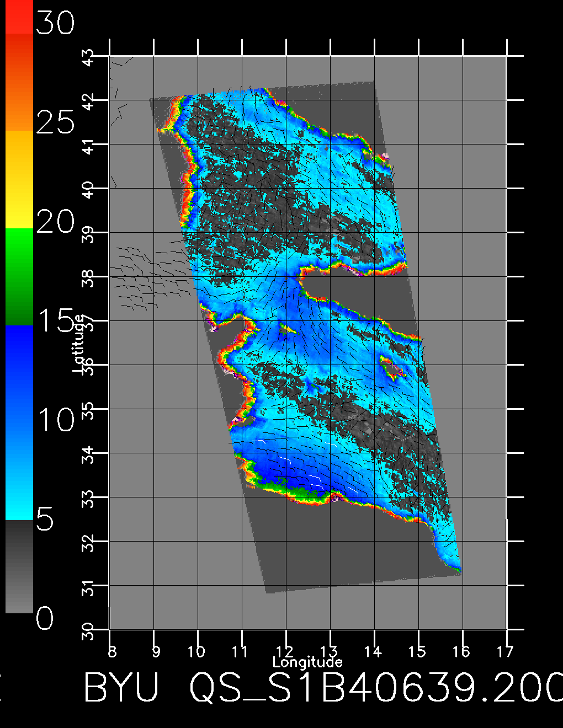Click latitude tick label 38
Viewport: 563px width, 728px height.
[x=88, y=279]
